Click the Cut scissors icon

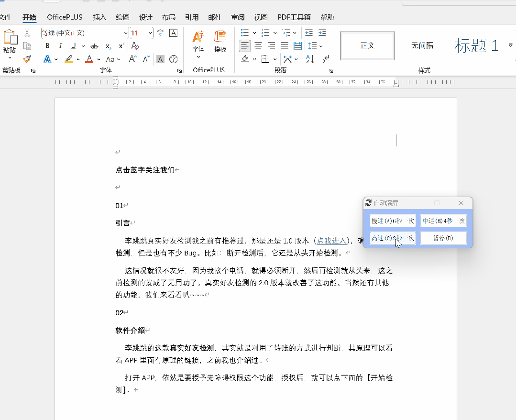pos(27,33)
